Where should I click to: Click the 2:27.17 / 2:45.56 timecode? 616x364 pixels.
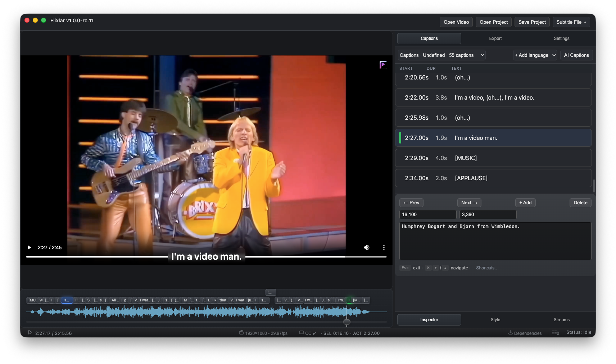pyautogui.click(x=54, y=333)
